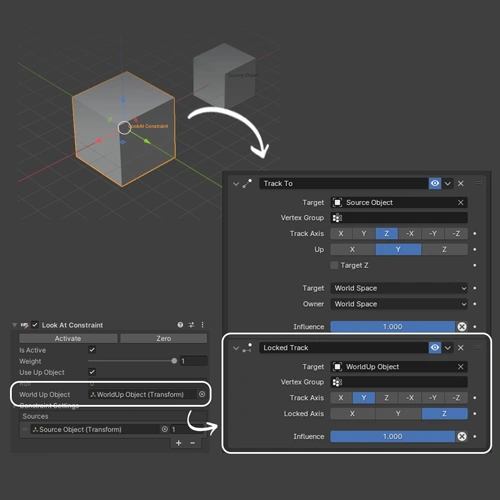Disable the Use Up Object checkbox

point(92,372)
